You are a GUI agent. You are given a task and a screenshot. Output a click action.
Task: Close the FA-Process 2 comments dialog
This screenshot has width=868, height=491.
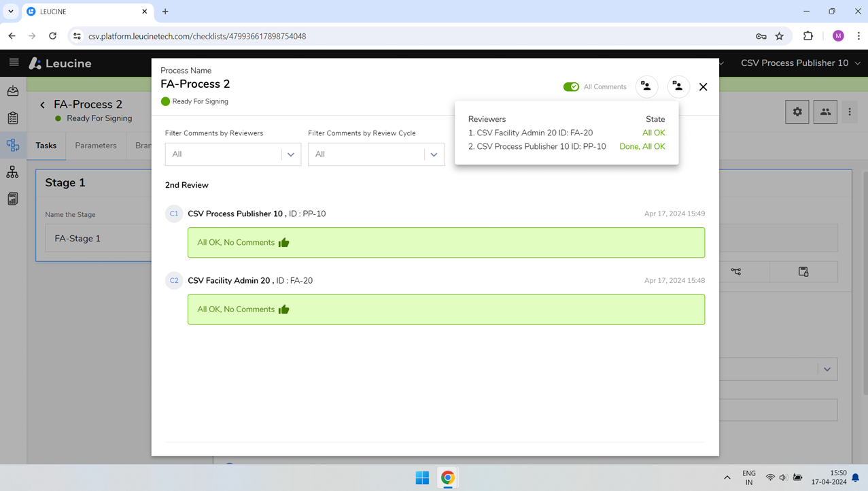point(704,87)
